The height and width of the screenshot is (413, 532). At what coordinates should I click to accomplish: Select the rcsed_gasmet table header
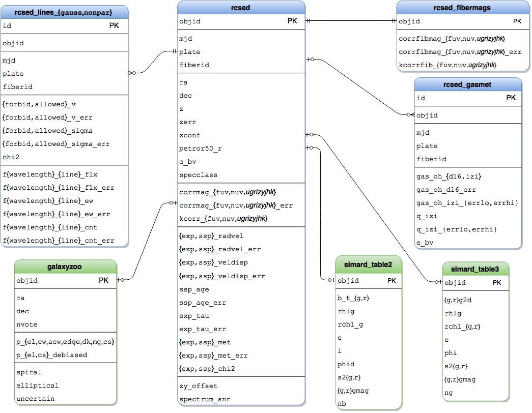(x=468, y=84)
